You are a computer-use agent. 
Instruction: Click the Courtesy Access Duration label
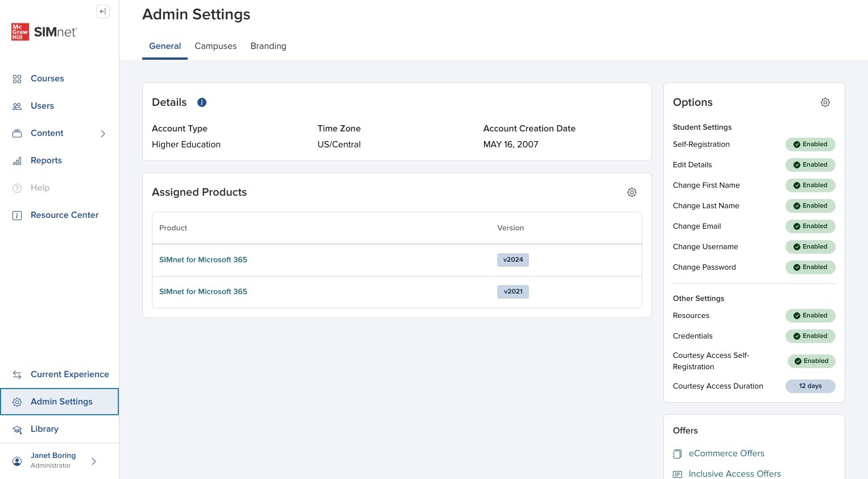click(x=718, y=386)
